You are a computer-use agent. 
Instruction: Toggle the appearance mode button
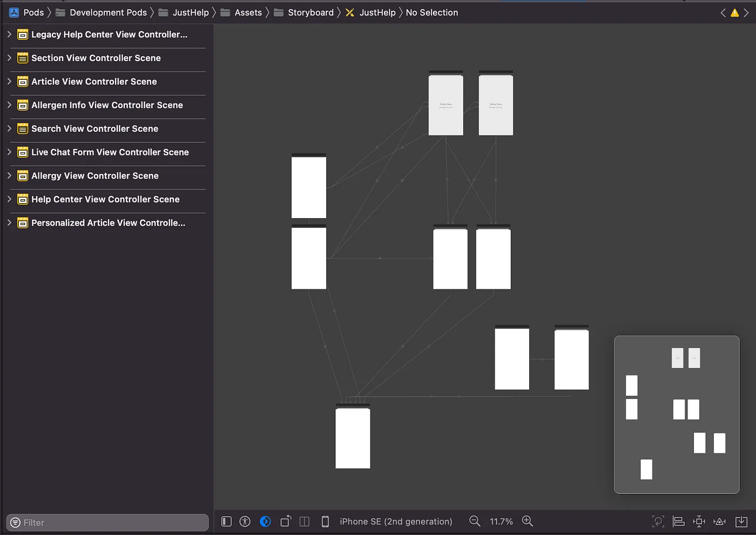coord(265,521)
